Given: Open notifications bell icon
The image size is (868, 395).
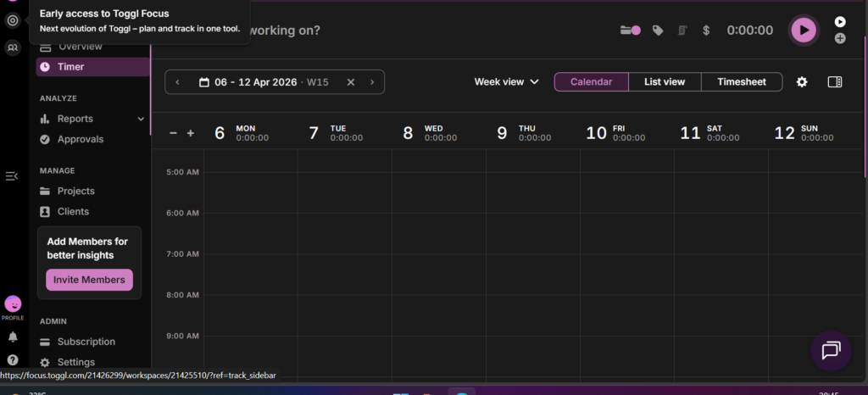Looking at the screenshot, I should coord(13,337).
